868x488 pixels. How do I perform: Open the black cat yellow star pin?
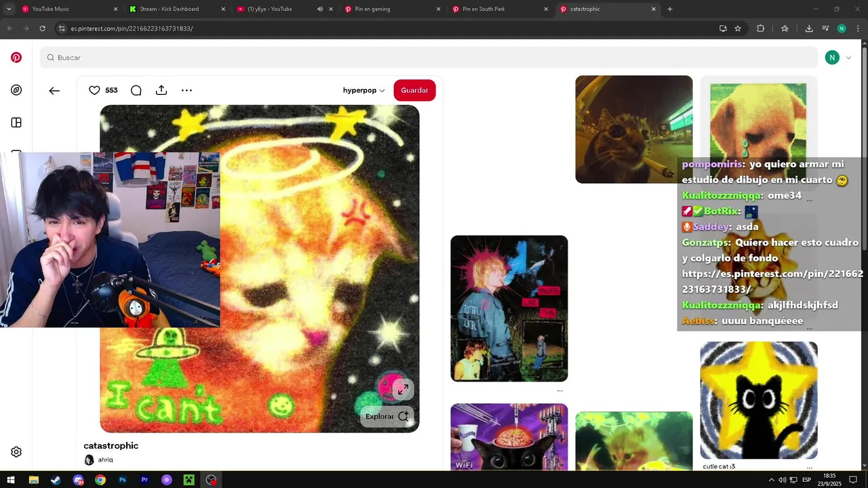tap(759, 401)
